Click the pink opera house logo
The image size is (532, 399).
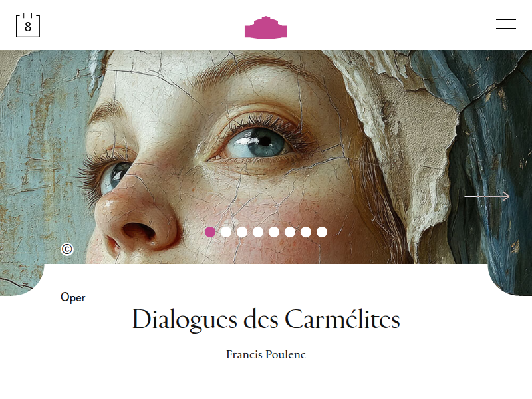point(266,27)
